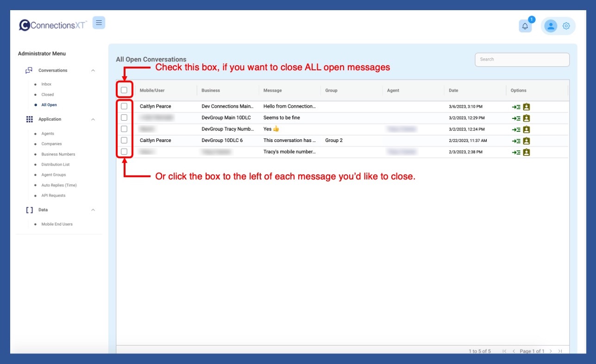Screen dimensions: 596x364
Task: Check the box for 'Hello from Connection' conversation
Action: tap(124, 106)
